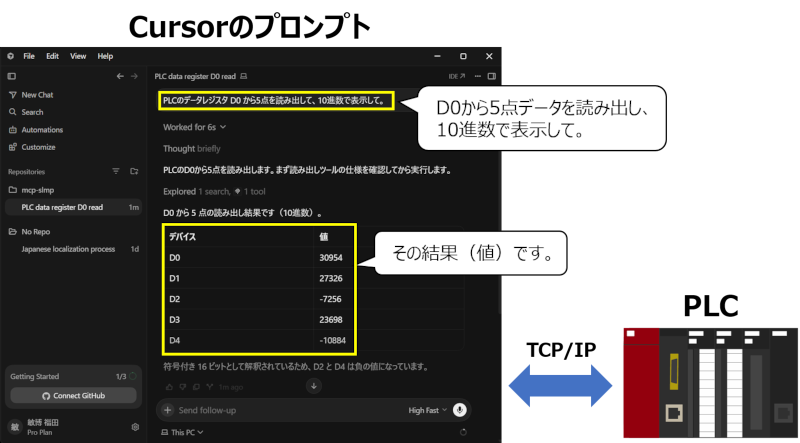Toggle the right side panel icon
This screenshot has height=443, width=800.
492,76
